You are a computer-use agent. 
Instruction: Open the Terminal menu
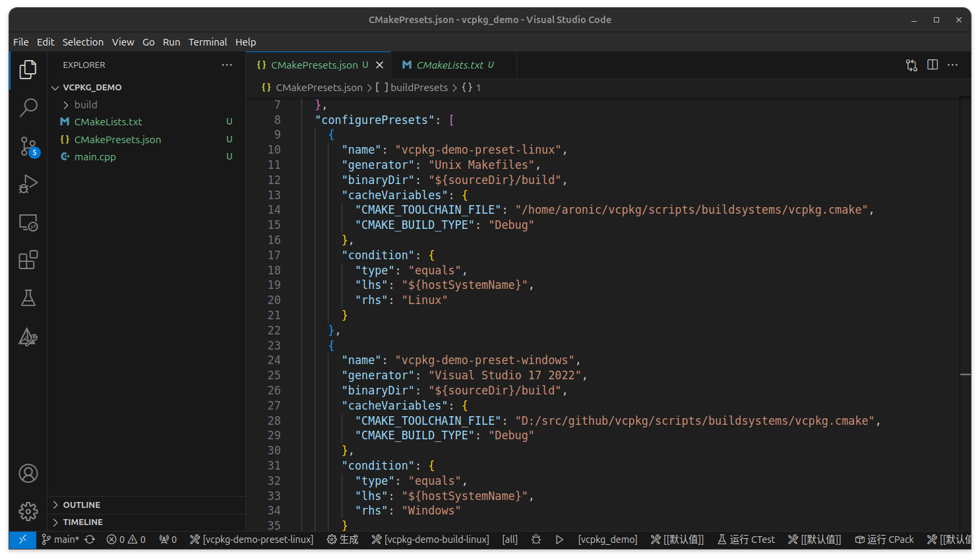coord(208,42)
